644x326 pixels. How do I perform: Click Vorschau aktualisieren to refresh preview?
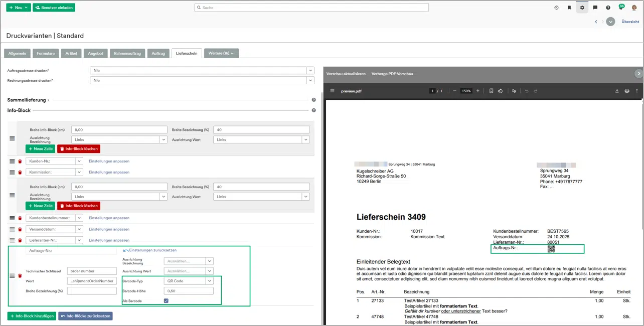tap(346, 74)
